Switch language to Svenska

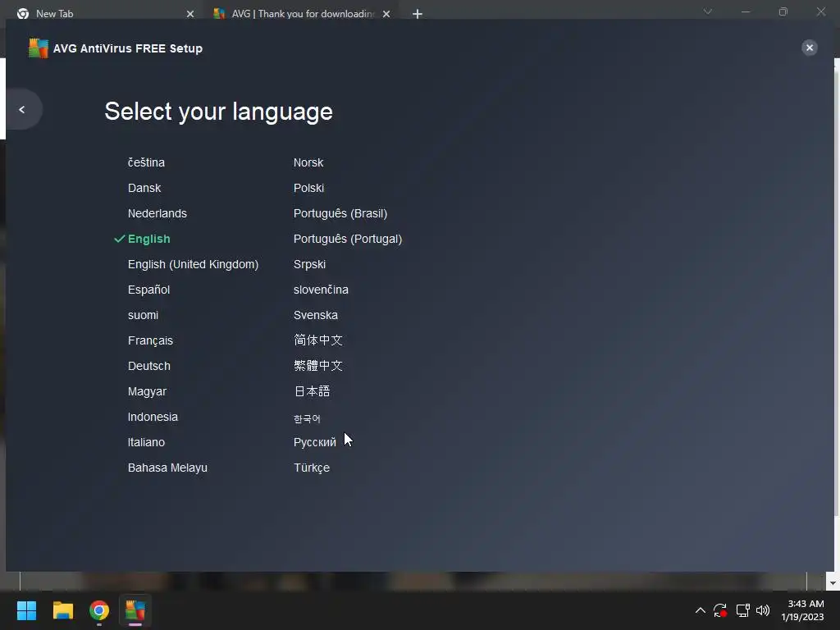point(316,315)
